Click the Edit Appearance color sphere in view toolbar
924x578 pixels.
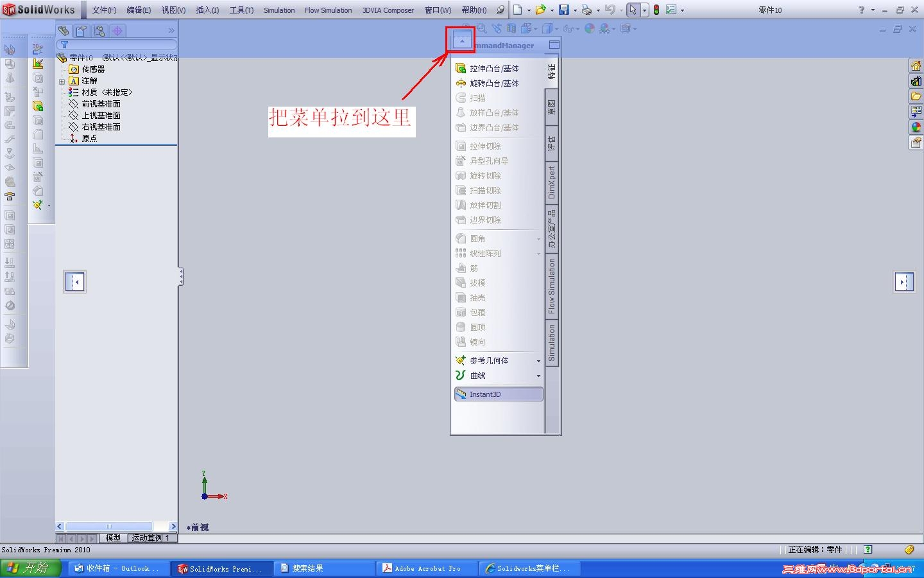pyautogui.click(x=590, y=28)
